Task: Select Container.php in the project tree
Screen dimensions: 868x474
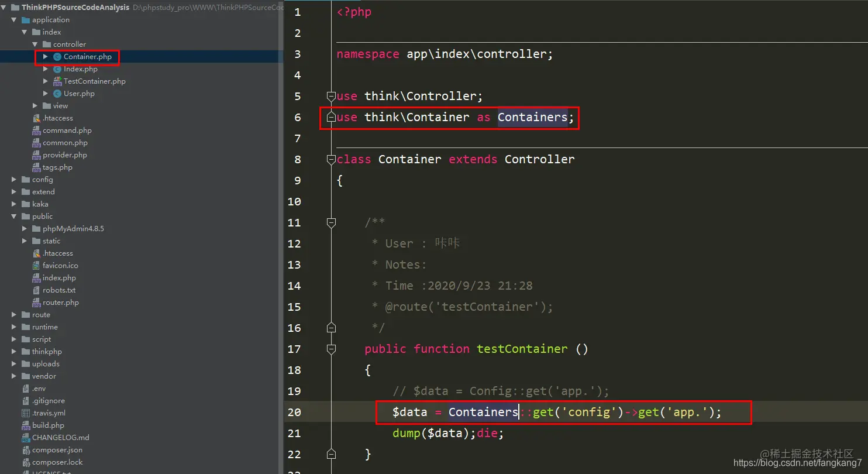Action: coord(87,57)
